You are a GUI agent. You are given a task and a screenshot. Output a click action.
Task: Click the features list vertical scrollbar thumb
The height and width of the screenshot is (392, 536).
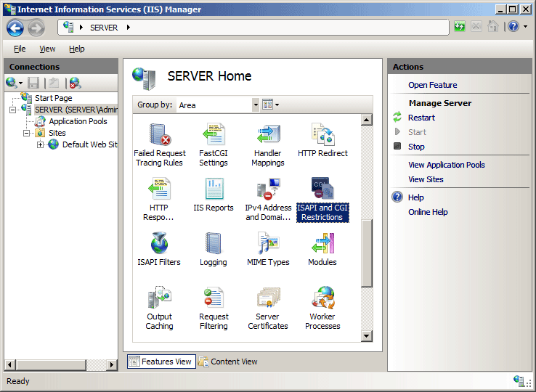pyautogui.click(x=367, y=253)
